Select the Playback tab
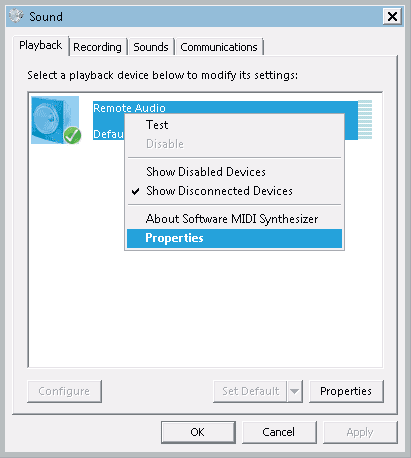411x458 pixels. click(x=41, y=45)
